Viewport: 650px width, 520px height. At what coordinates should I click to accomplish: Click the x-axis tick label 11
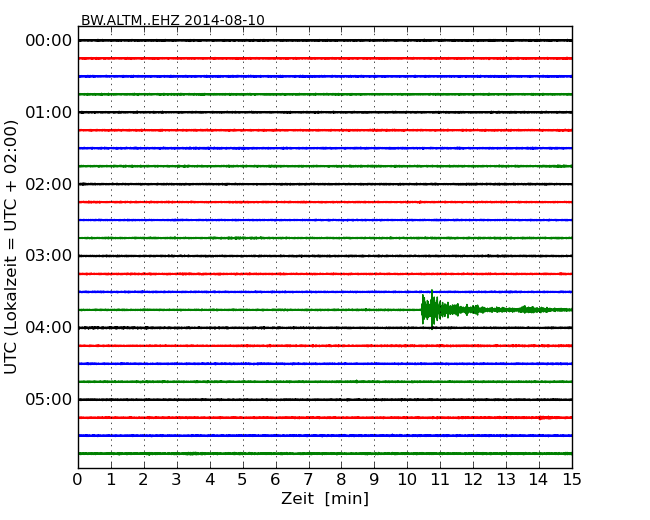(x=440, y=479)
